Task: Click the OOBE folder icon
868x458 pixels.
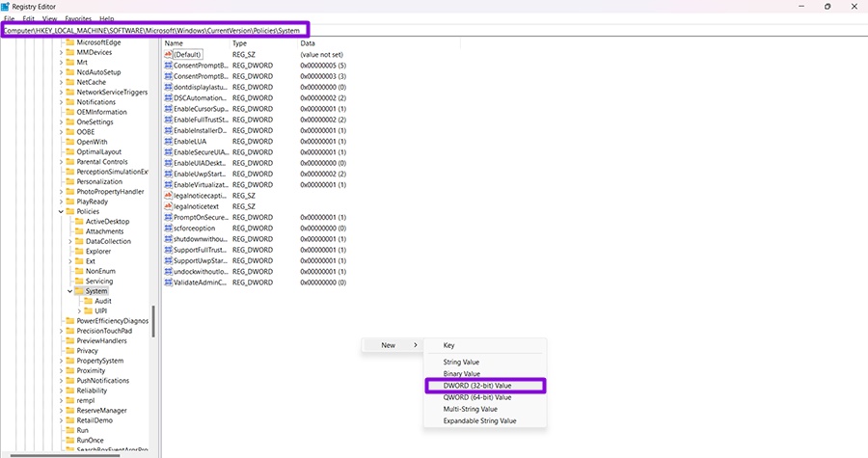Action: click(x=70, y=132)
